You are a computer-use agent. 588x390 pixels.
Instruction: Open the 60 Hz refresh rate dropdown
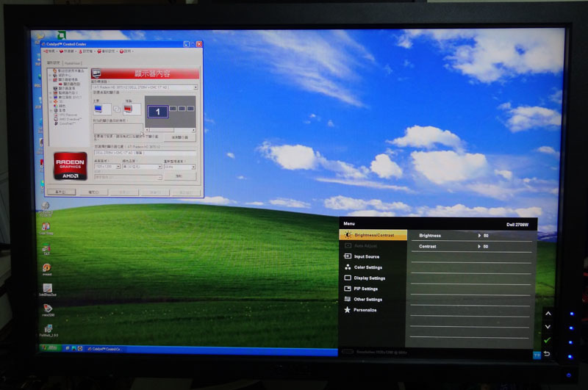click(180, 167)
